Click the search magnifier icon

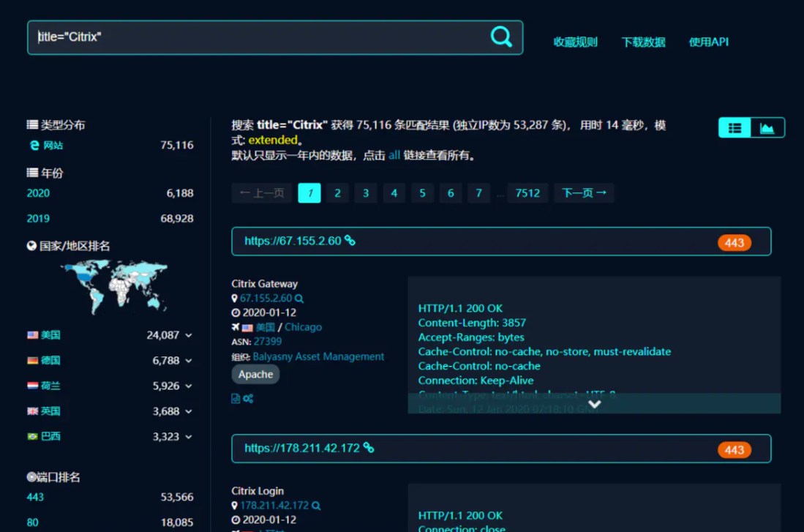point(501,37)
